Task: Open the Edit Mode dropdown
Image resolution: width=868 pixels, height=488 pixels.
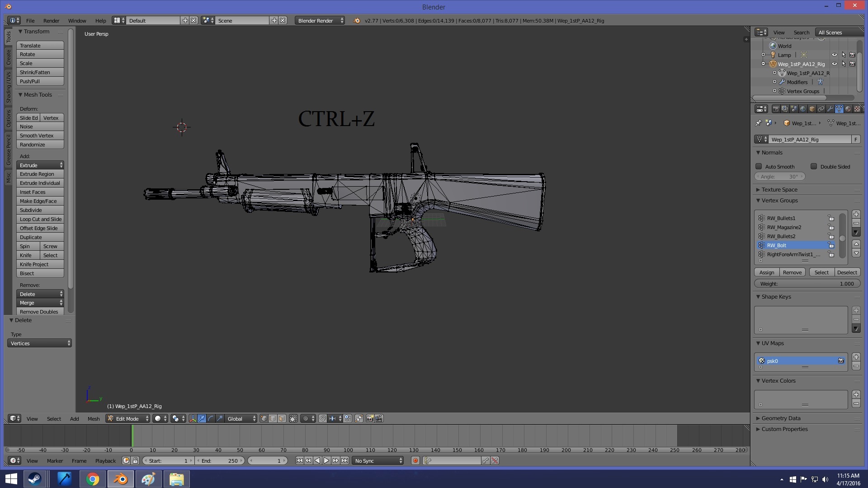Action: pos(128,419)
